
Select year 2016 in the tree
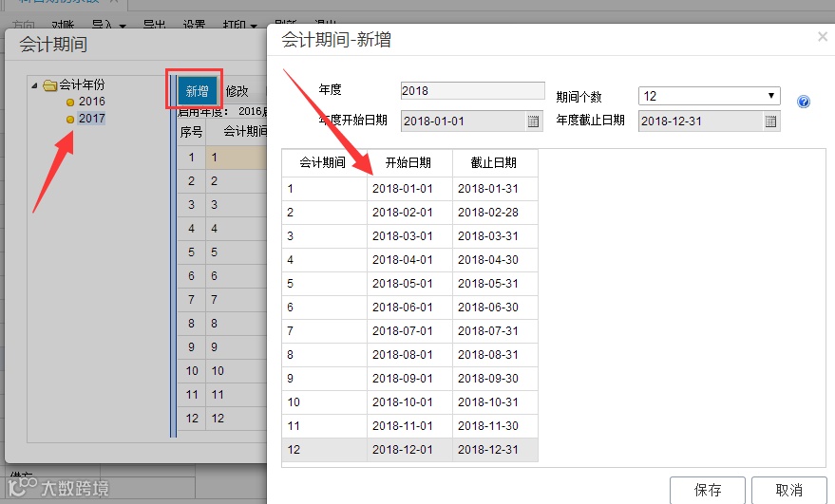coord(91,102)
